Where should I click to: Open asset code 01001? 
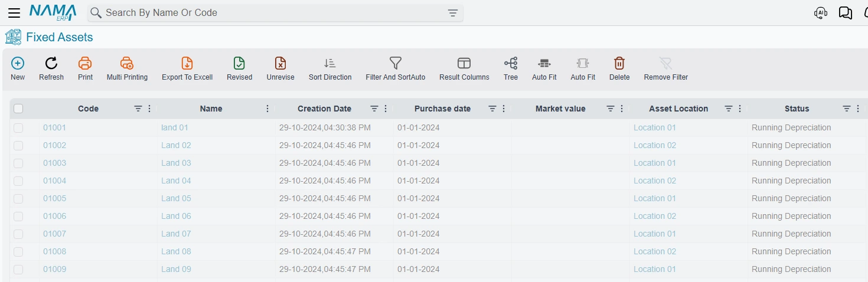tap(54, 127)
